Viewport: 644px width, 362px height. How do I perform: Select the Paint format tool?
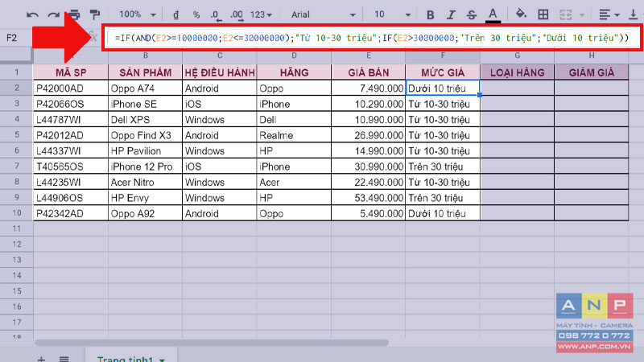click(95, 14)
